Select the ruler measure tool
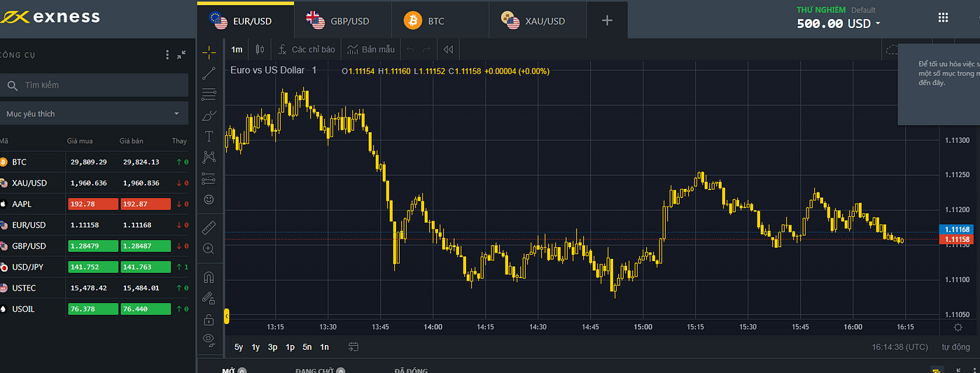980x373 pixels. pos(209,227)
